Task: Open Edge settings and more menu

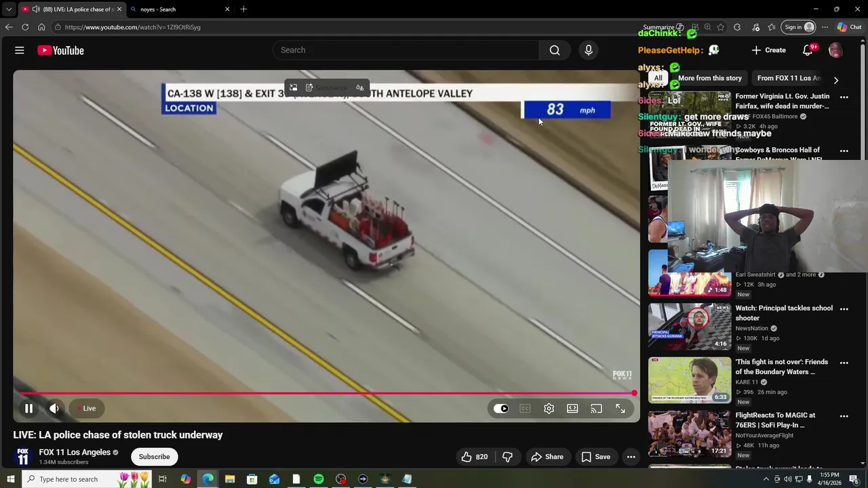Action: (825, 27)
